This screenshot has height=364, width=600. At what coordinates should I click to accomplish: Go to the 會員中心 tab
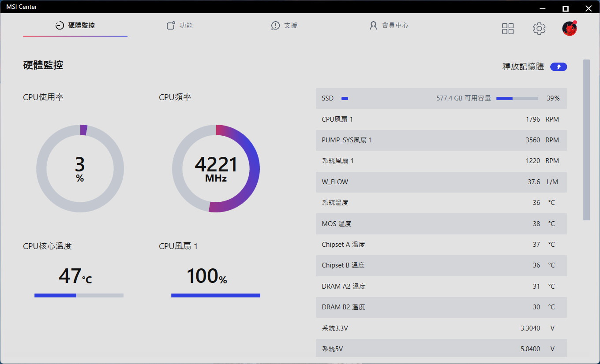[389, 26]
